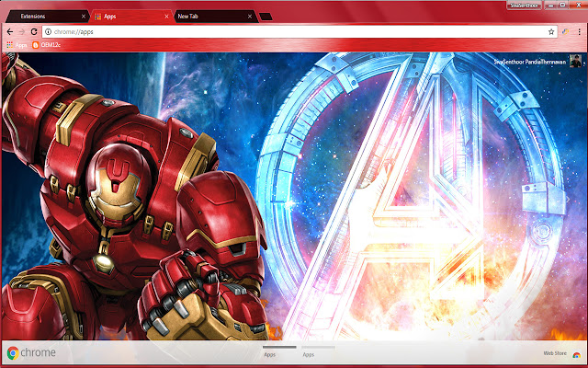Click the Web Store icon

click(x=576, y=354)
